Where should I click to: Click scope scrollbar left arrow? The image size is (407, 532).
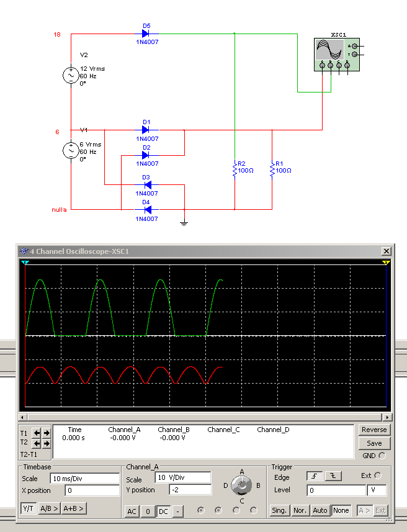pos(22,417)
